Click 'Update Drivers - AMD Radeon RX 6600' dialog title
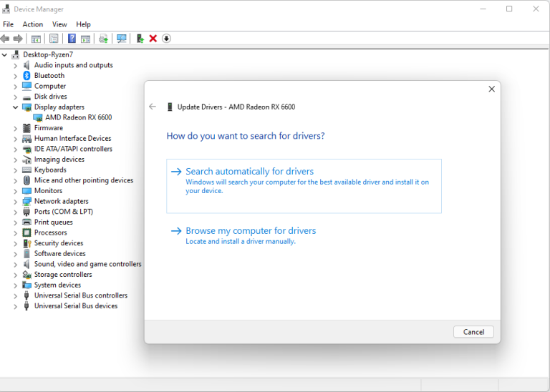Screen dimensions: 550x392 pyautogui.click(x=236, y=107)
